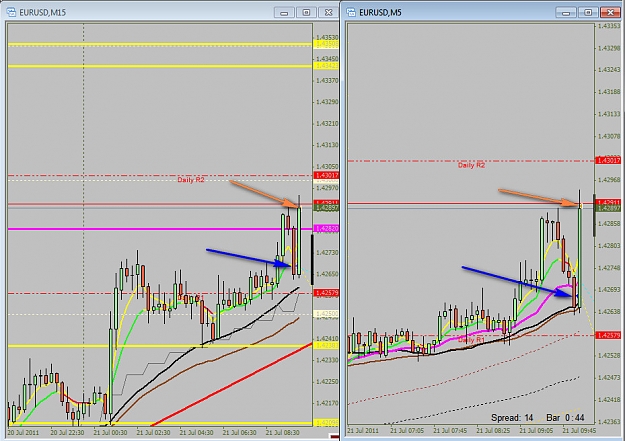Click the 20 Jul 22:30 time label in M15
The image size is (625, 441).
(67, 432)
